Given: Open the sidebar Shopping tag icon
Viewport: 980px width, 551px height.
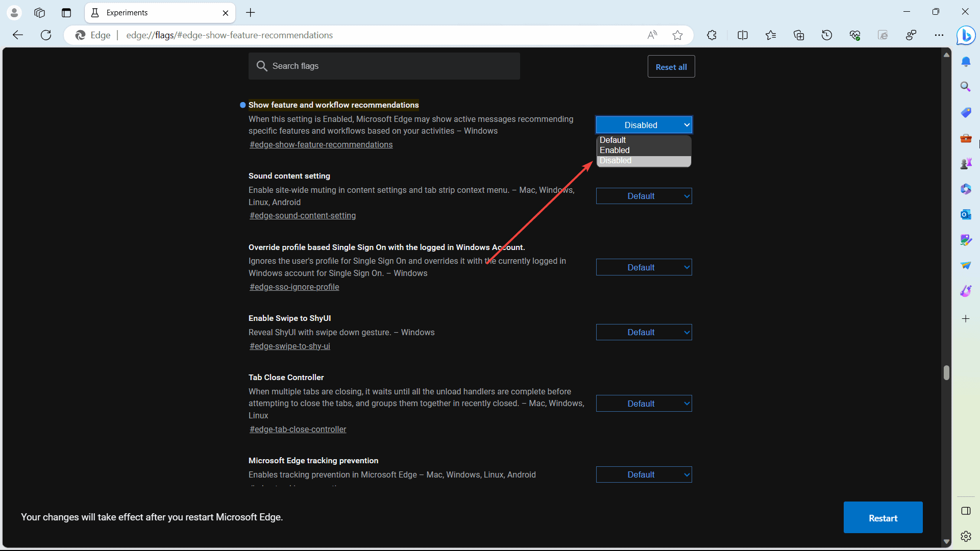Looking at the screenshot, I should [x=966, y=112].
